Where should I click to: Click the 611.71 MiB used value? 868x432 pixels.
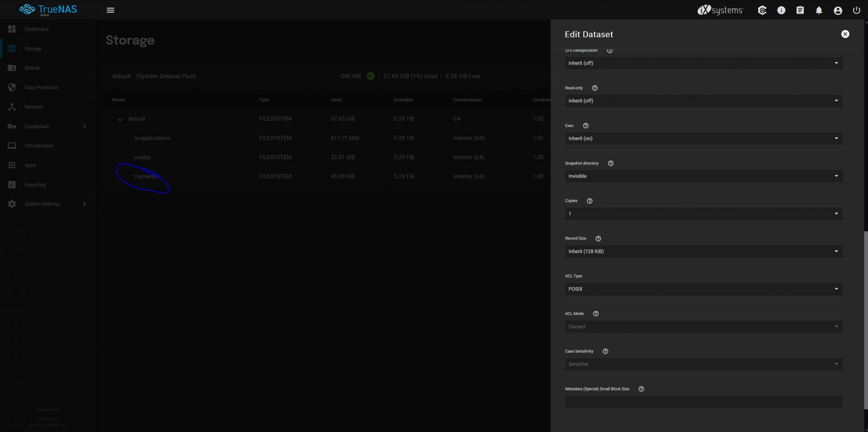click(344, 138)
